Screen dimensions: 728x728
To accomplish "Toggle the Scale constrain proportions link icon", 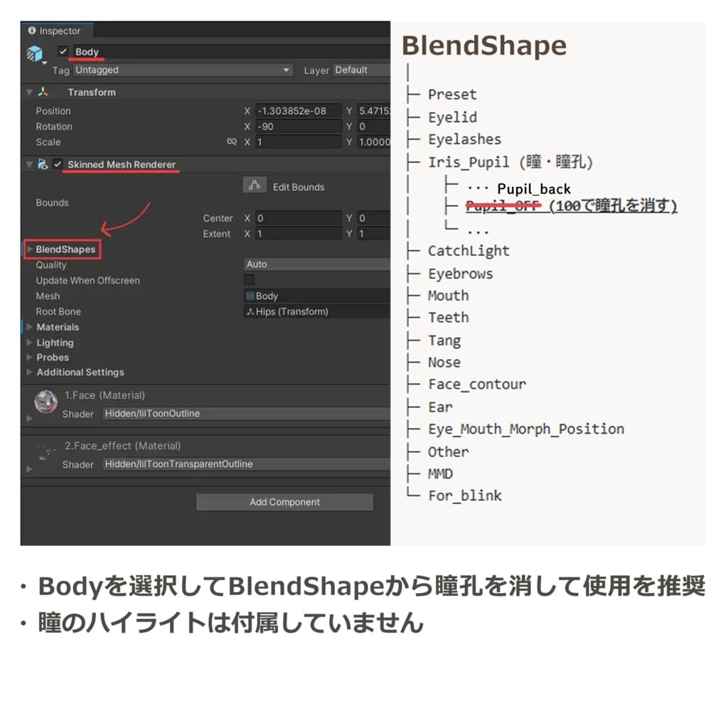I will (231, 141).
